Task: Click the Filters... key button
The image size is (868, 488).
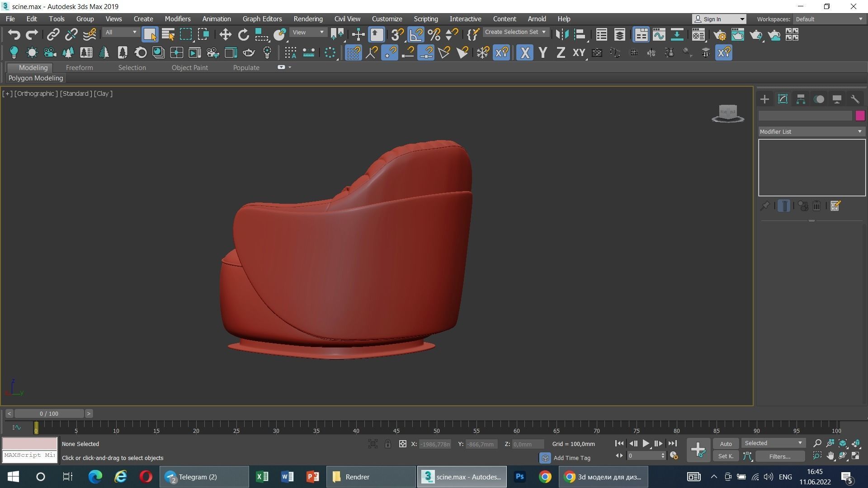Action: pos(779,456)
